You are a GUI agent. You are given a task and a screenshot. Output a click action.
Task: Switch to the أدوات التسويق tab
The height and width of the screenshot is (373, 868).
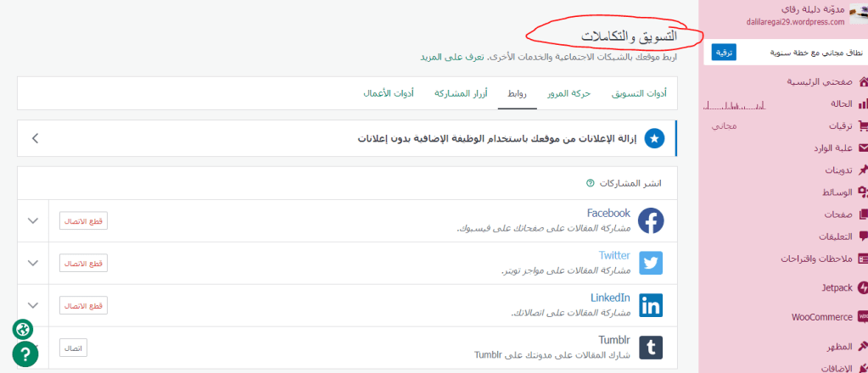[639, 93]
